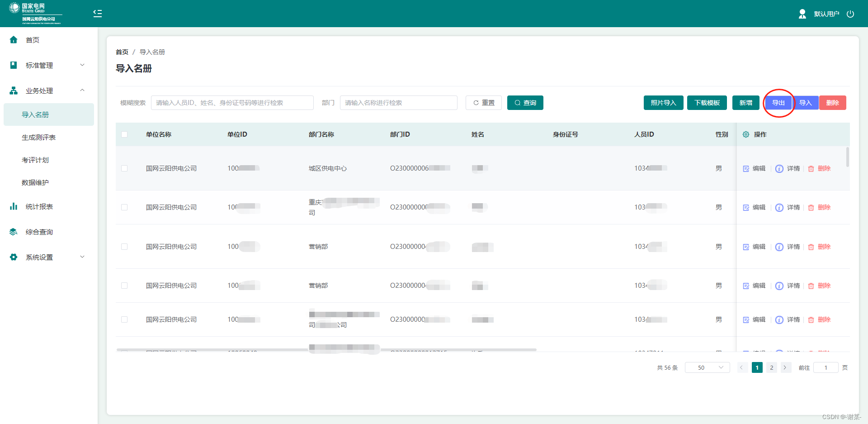Click the logout power icon
This screenshot has height=424, width=868.
click(850, 14)
